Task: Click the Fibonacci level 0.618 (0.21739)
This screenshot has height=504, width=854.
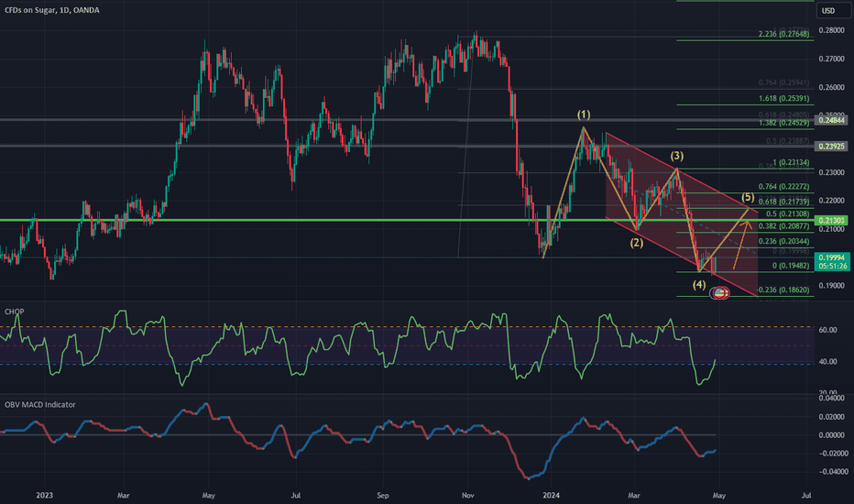Action: tap(783, 202)
